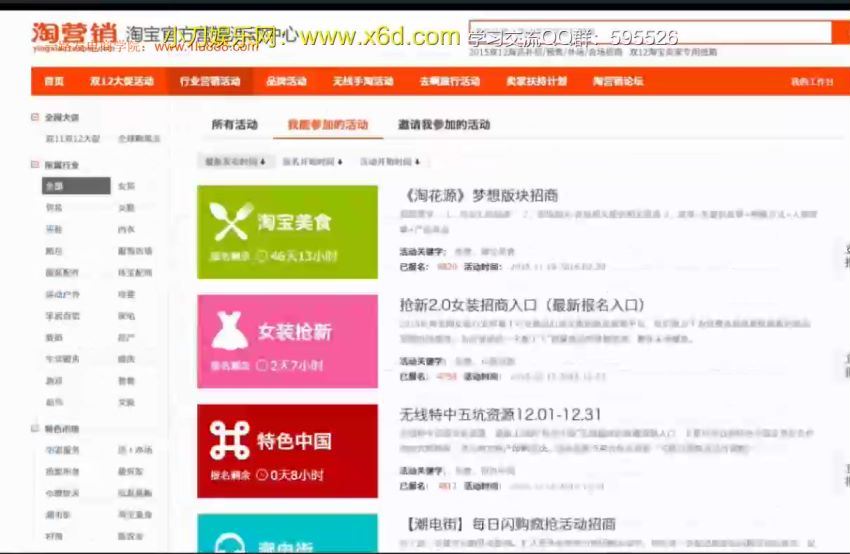The height and width of the screenshot is (554, 850).
Task: Open 双12大促活动 nav item
Action: coord(121,81)
